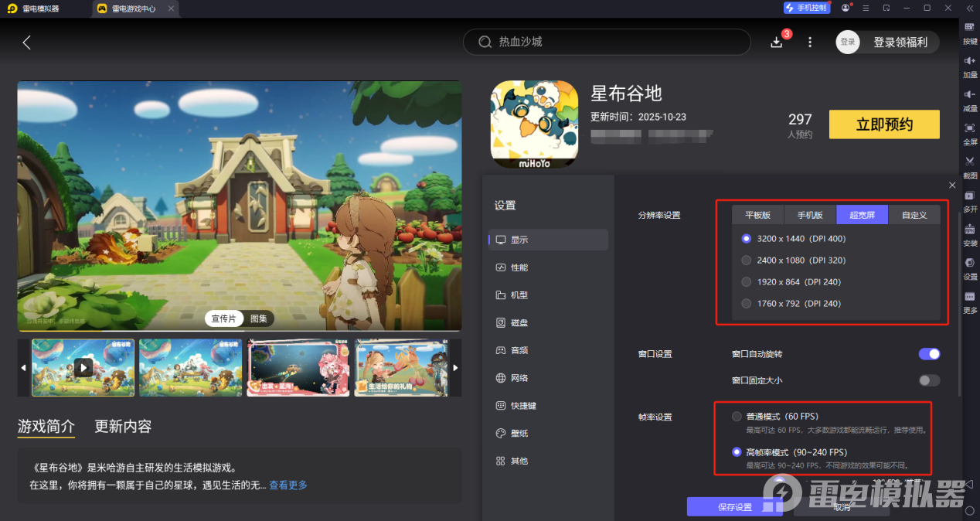Play the first video thumbnail below the trailer
Image resolution: width=980 pixels, height=521 pixels.
click(83, 367)
